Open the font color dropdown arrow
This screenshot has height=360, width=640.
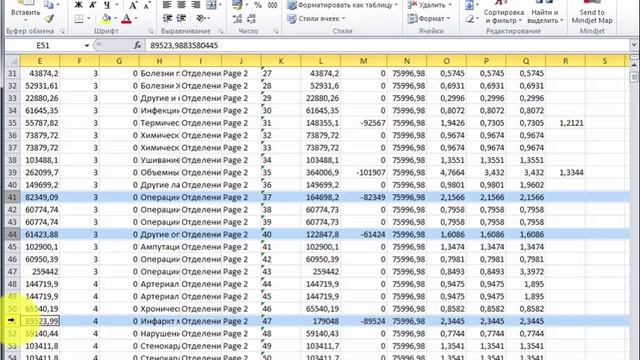tap(136, 19)
